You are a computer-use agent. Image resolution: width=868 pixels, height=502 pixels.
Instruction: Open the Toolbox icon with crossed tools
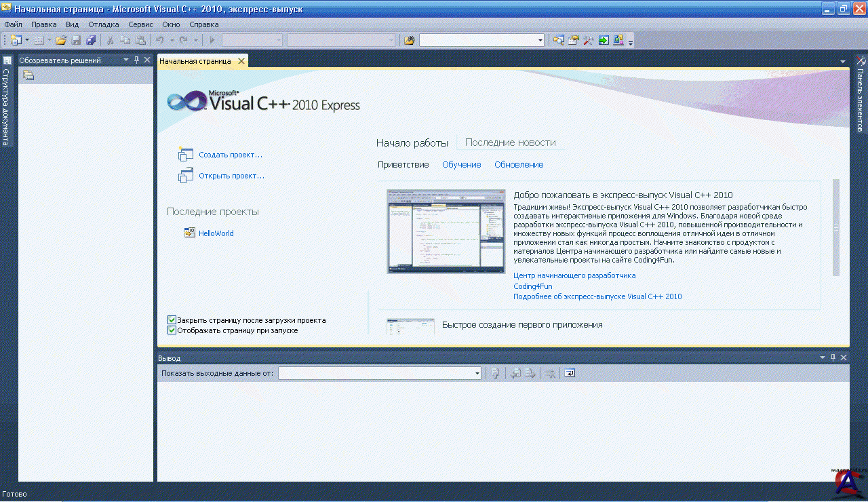pos(588,41)
